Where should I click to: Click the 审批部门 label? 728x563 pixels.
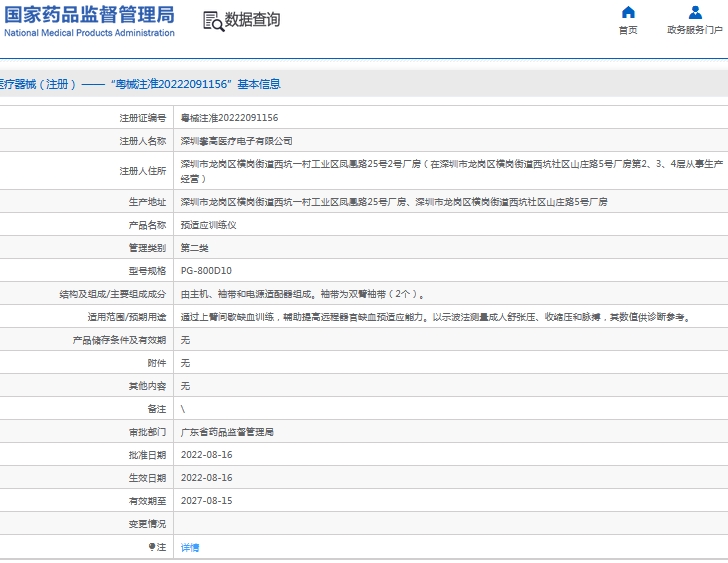tap(147, 432)
